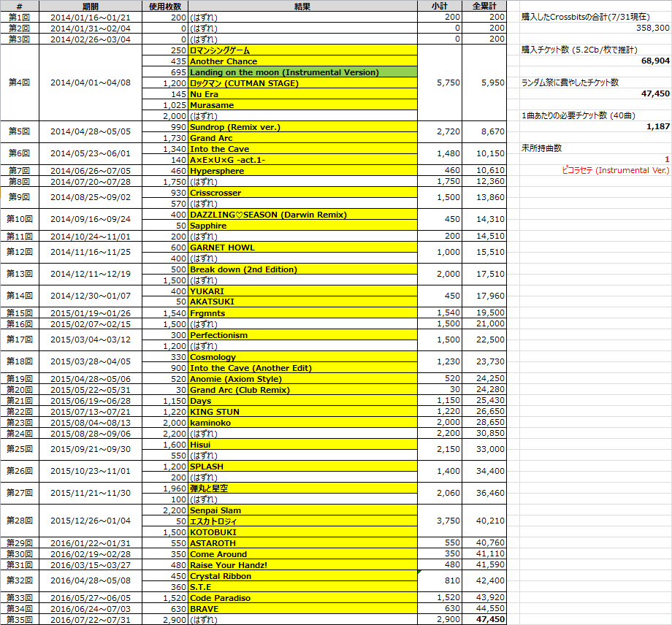The height and width of the screenshot is (625, 672).
Task: Select the '第28回' row label
Action: [20, 521]
